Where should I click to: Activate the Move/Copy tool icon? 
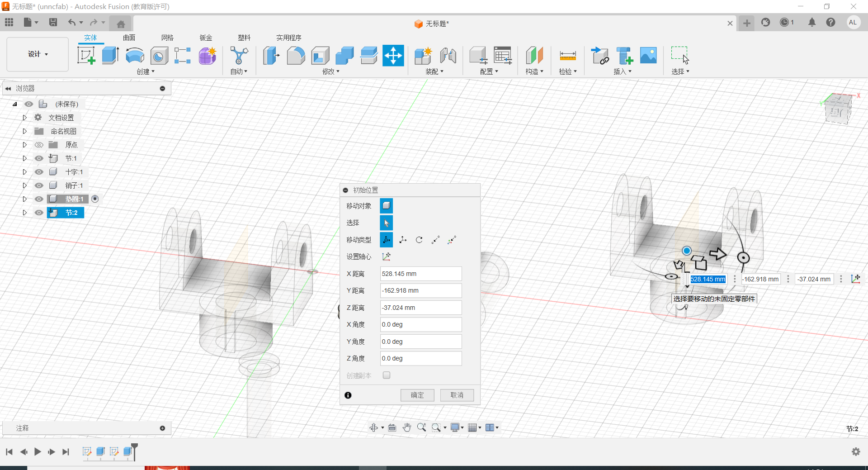click(393, 56)
